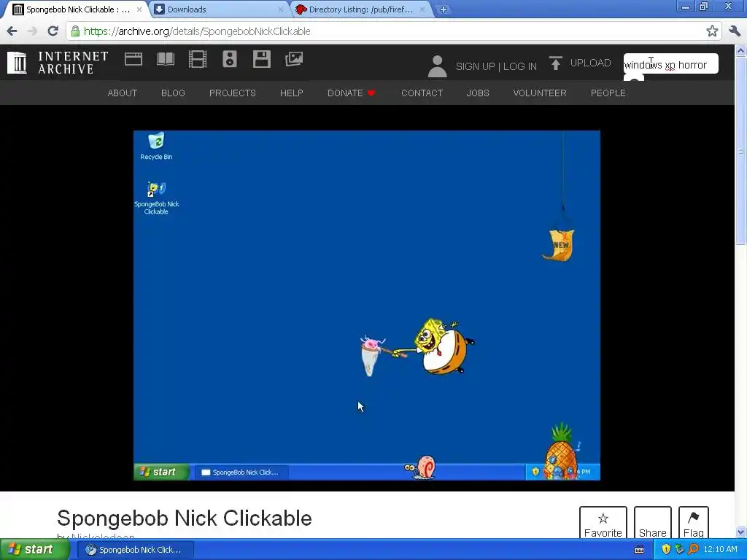Open the Audio speaker icon

[230, 60]
